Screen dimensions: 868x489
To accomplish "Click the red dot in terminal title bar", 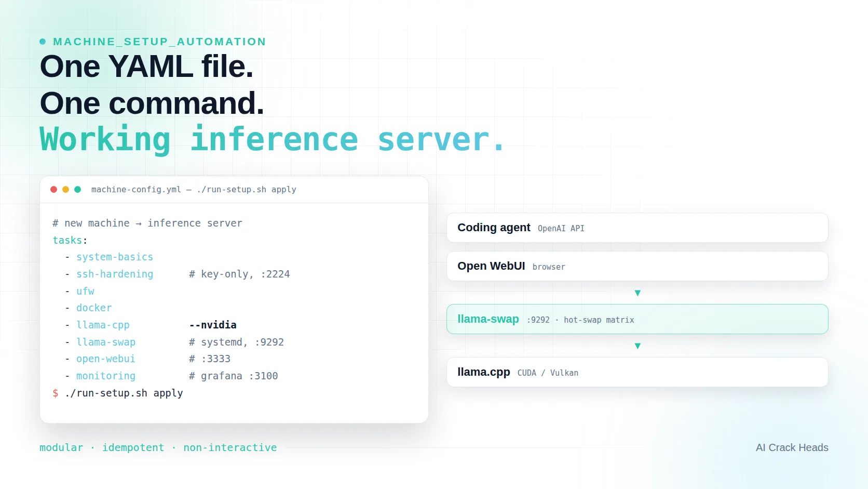I will point(53,189).
